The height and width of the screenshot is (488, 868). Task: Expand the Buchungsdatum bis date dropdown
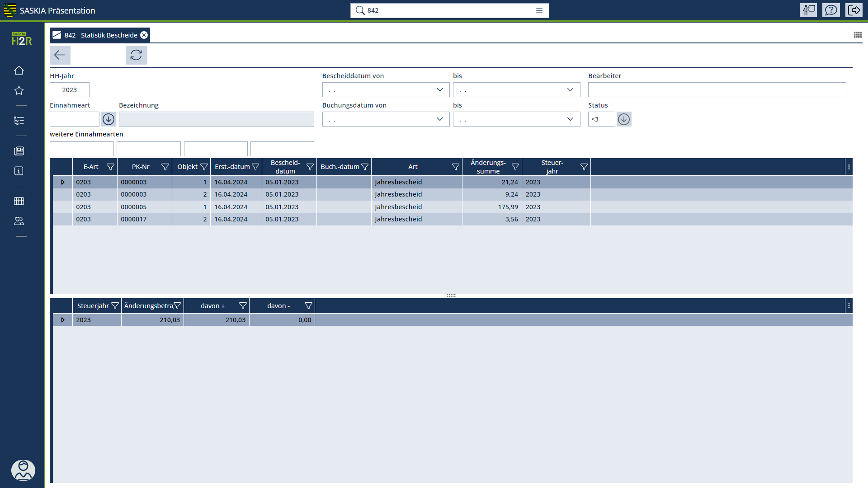(570, 119)
